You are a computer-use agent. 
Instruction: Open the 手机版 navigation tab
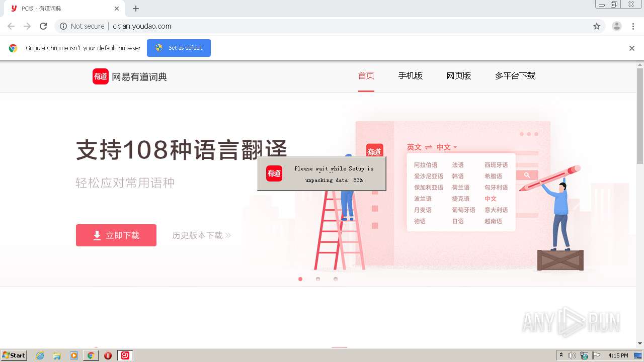pyautogui.click(x=411, y=76)
